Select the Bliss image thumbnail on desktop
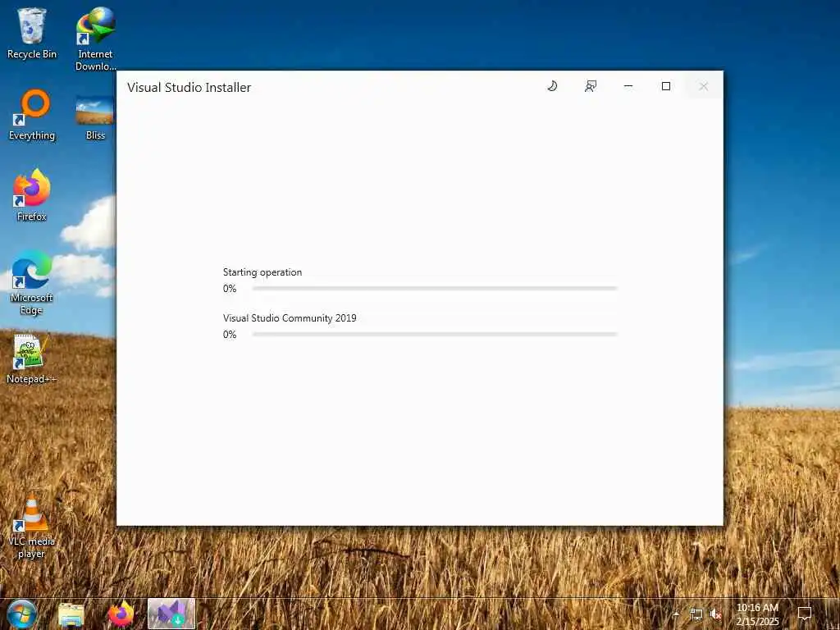840x630 pixels. (x=95, y=118)
